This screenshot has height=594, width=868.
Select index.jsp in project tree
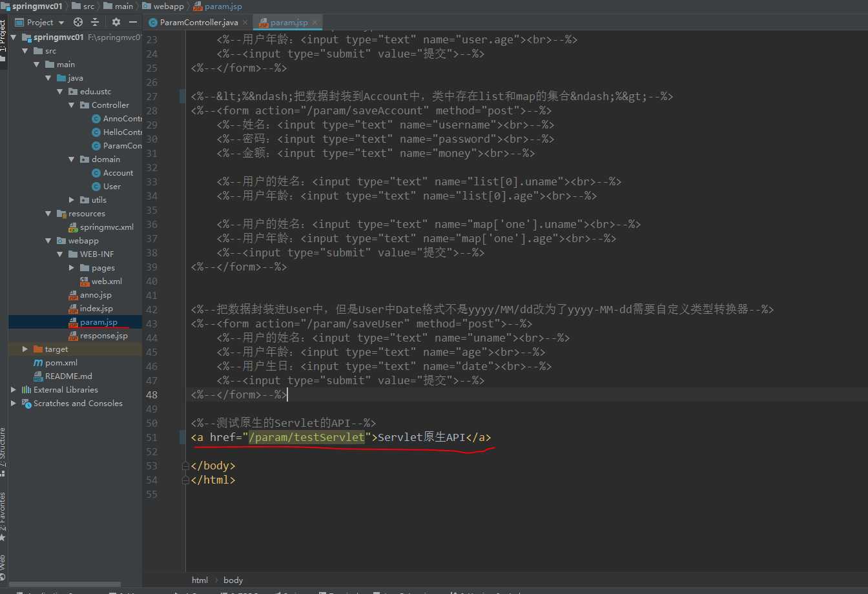90,308
